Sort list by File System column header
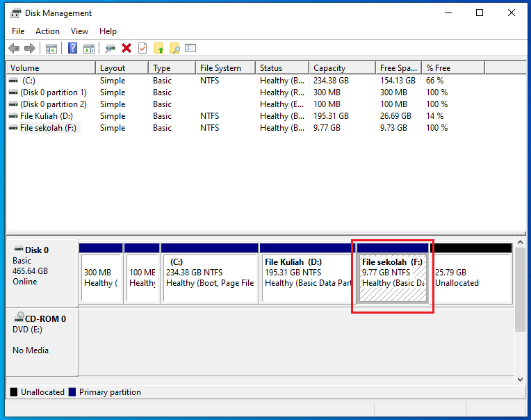Viewport: 531px width, 420px height. point(220,68)
